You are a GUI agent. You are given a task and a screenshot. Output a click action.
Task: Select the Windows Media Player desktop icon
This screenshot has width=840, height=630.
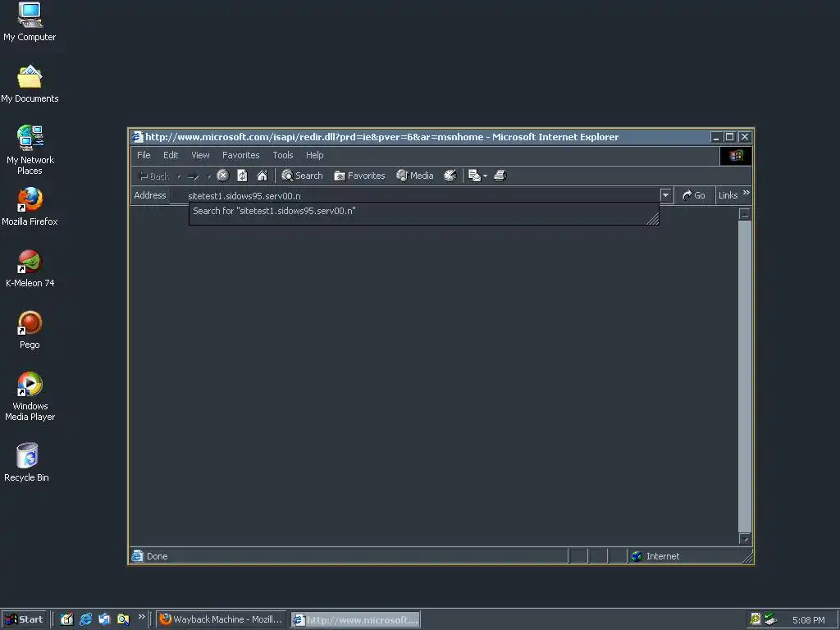tap(30, 396)
